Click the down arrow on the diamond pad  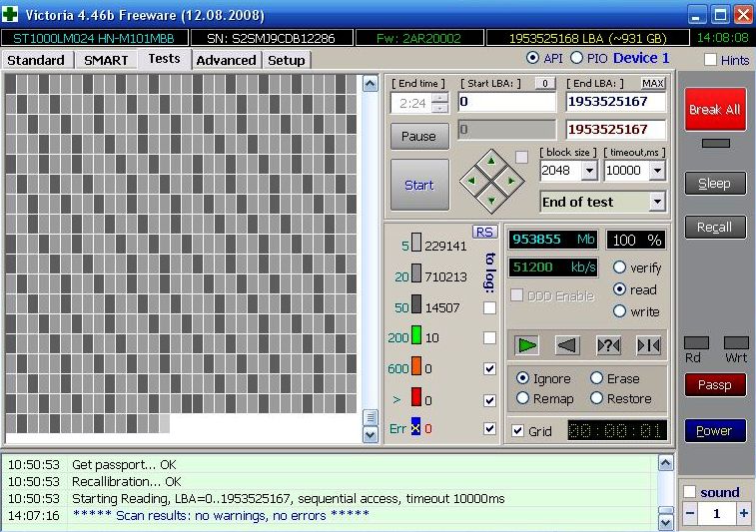tap(491, 201)
